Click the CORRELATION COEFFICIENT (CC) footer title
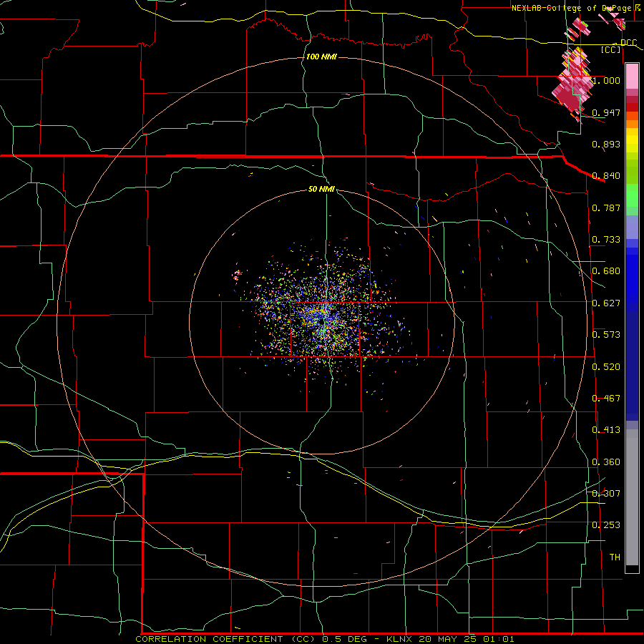This screenshot has height=644, width=644. [225, 639]
